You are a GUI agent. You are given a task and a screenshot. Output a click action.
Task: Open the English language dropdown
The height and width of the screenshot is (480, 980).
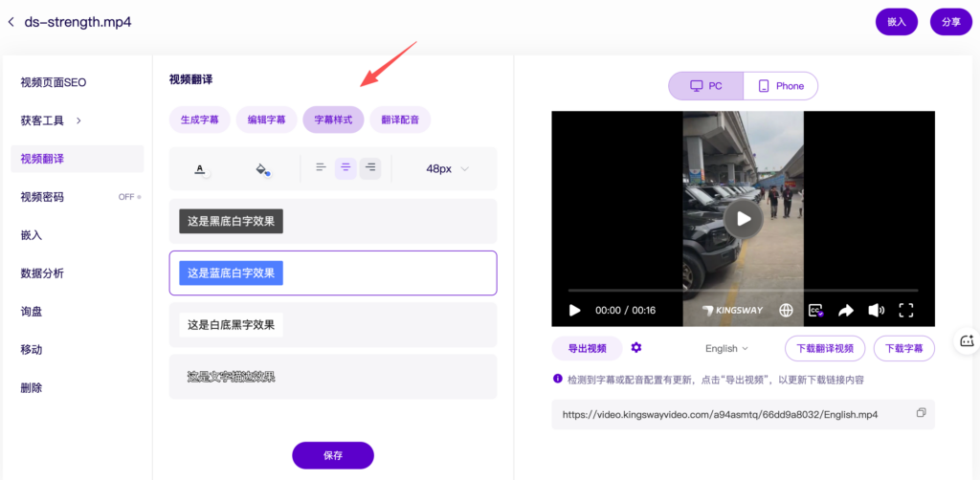726,349
